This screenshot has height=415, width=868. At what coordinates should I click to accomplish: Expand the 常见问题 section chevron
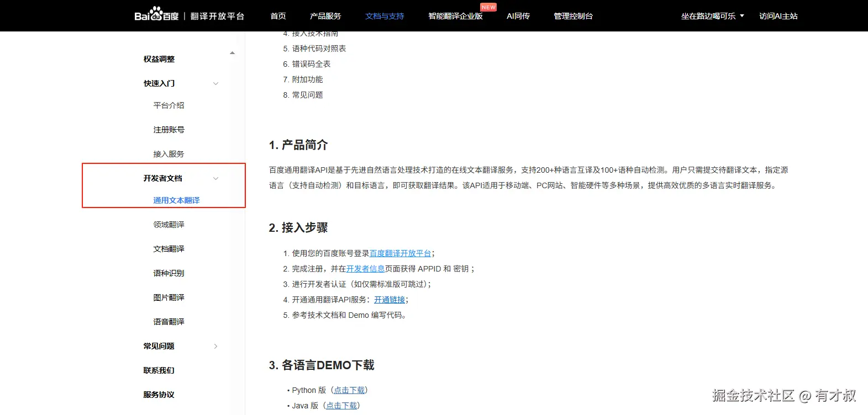coord(215,346)
